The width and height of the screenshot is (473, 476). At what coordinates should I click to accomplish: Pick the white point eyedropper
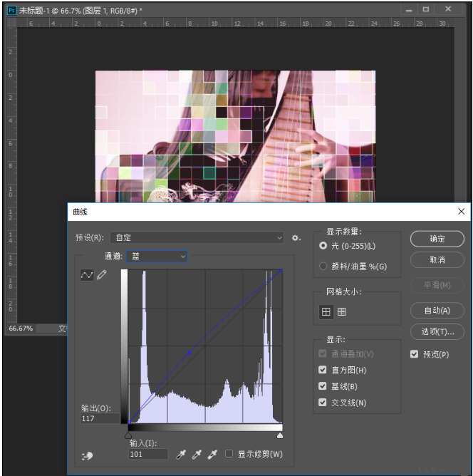212,455
